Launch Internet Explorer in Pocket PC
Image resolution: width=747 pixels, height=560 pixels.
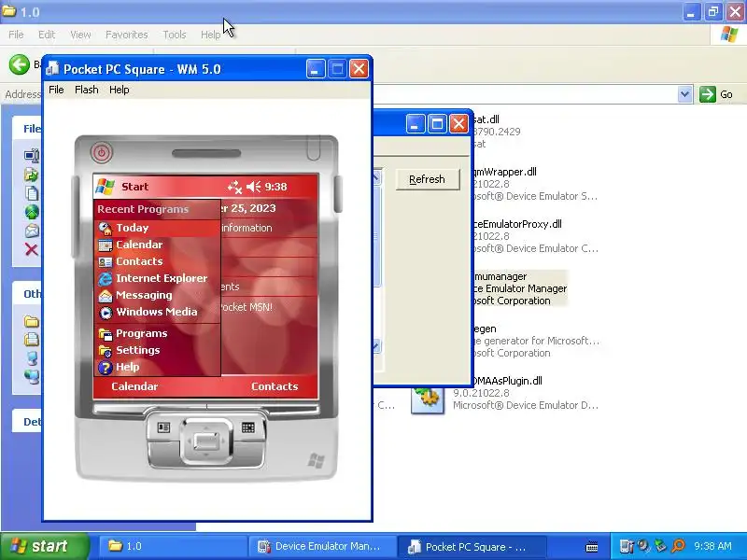(157, 278)
